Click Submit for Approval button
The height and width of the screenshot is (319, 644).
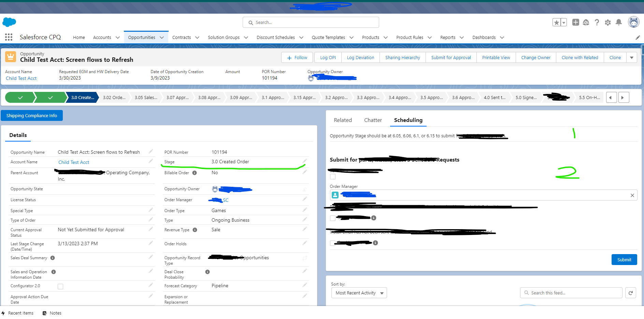pyautogui.click(x=451, y=57)
